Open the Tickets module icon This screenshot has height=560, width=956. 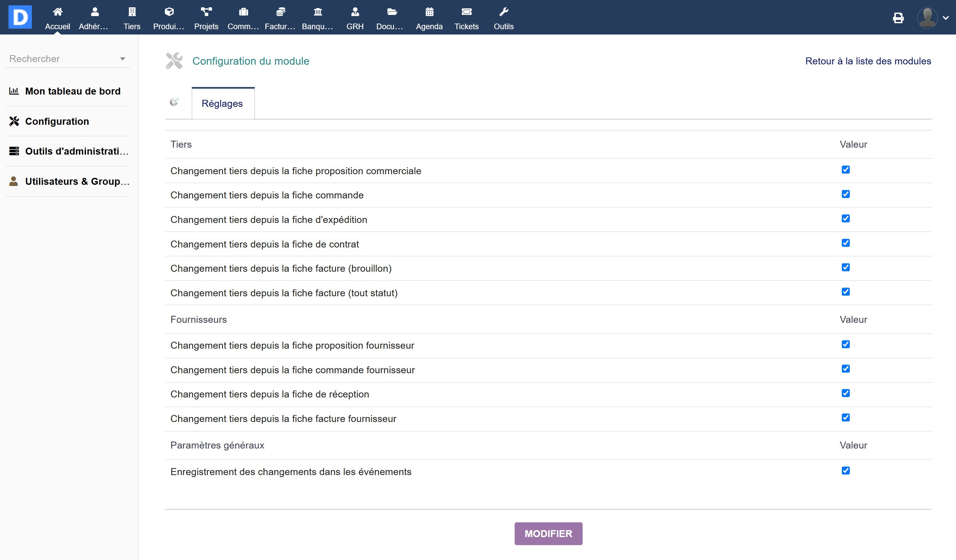466,12
